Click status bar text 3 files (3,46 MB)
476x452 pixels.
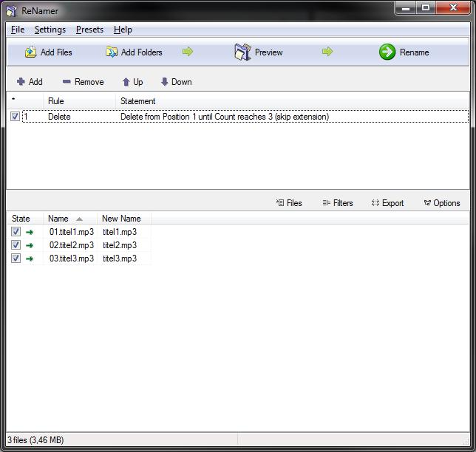coord(35,440)
